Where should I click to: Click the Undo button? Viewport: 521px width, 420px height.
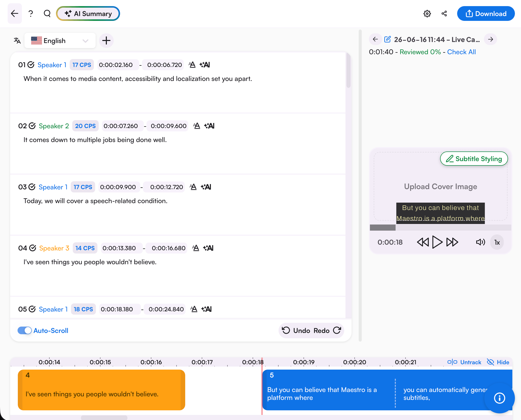tap(296, 330)
